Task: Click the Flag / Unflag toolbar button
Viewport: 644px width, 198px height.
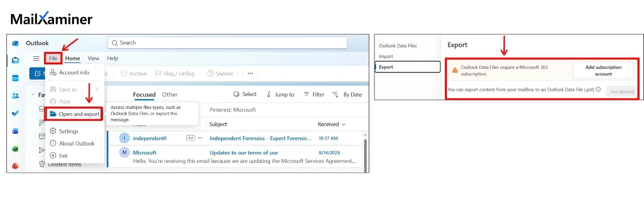Action: 175,73
